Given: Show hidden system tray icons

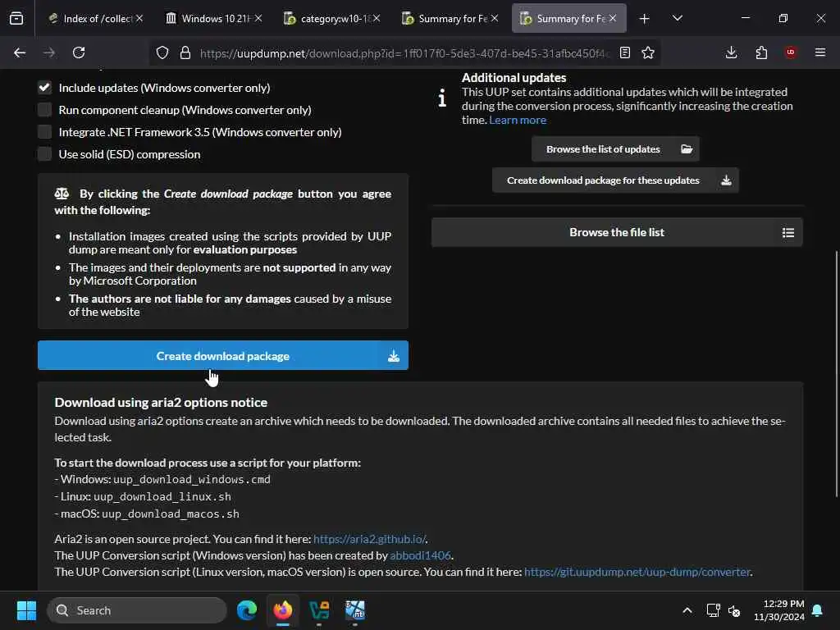Looking at the screenshot, I should pyautogui.click(x=687, y=610).
